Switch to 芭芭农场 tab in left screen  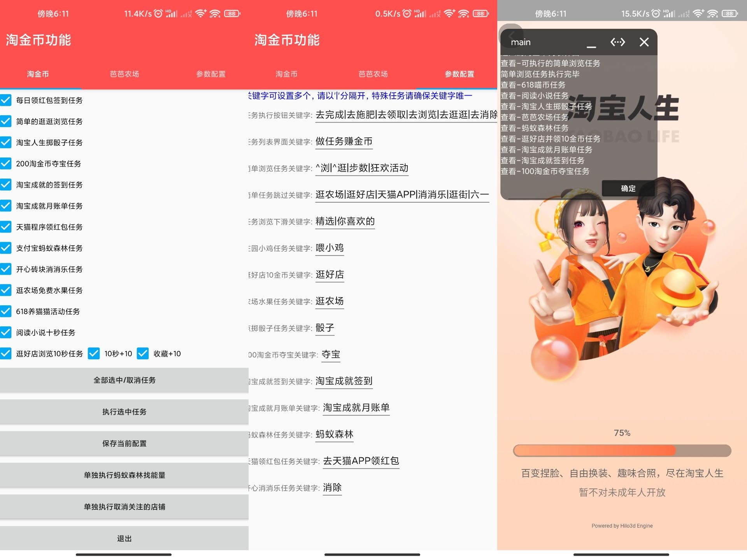pos(124,74)
